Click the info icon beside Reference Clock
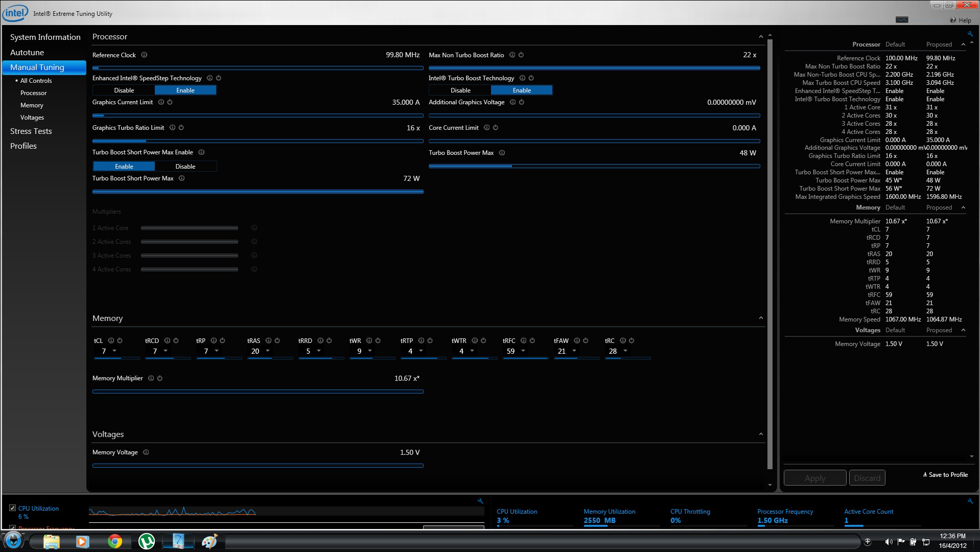 pyautogui.click(x=144, y=55)
